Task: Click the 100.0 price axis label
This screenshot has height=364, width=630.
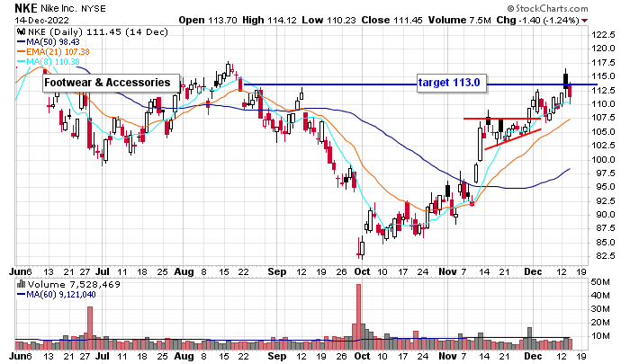Action: pyautogui.click(x=603, y=159)
